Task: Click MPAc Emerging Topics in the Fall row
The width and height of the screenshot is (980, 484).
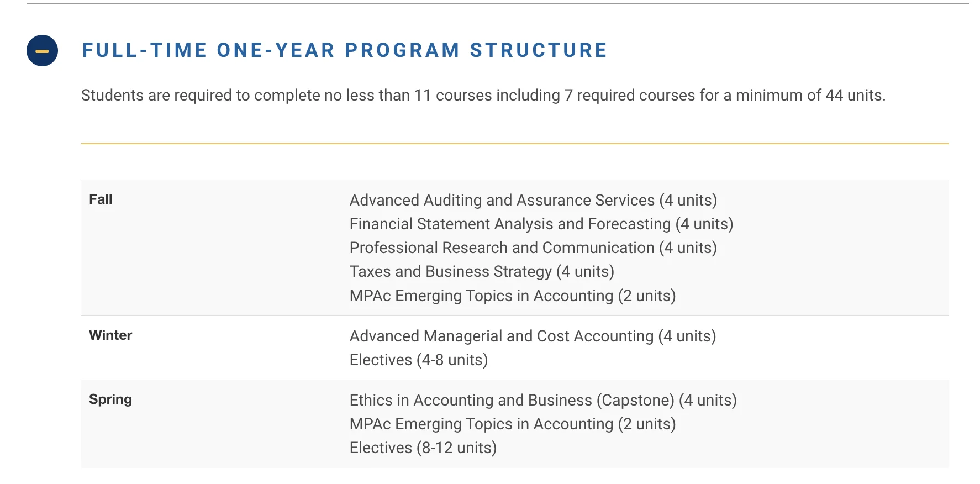Action: click(x=512, y=296)
